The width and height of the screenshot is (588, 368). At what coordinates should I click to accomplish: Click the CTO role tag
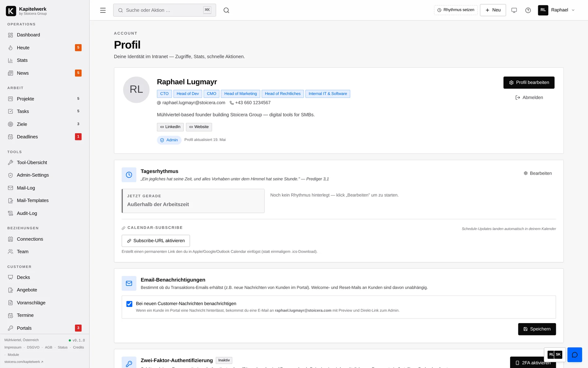click(x=164, y=94)
